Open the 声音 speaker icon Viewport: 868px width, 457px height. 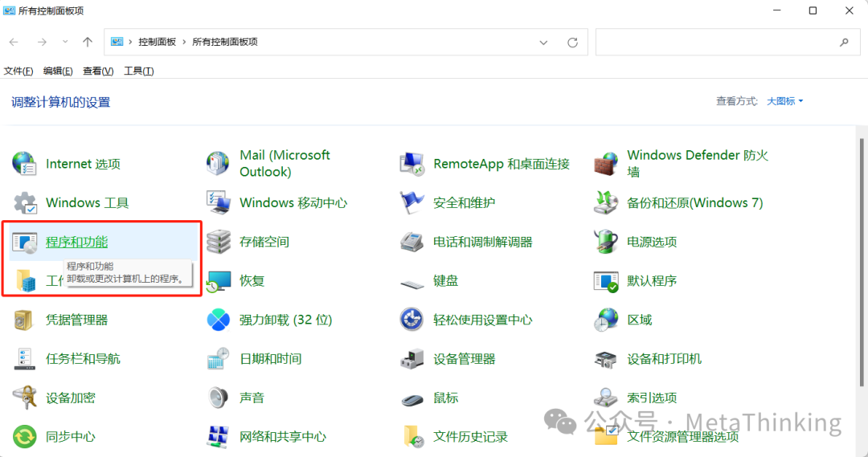218,398
